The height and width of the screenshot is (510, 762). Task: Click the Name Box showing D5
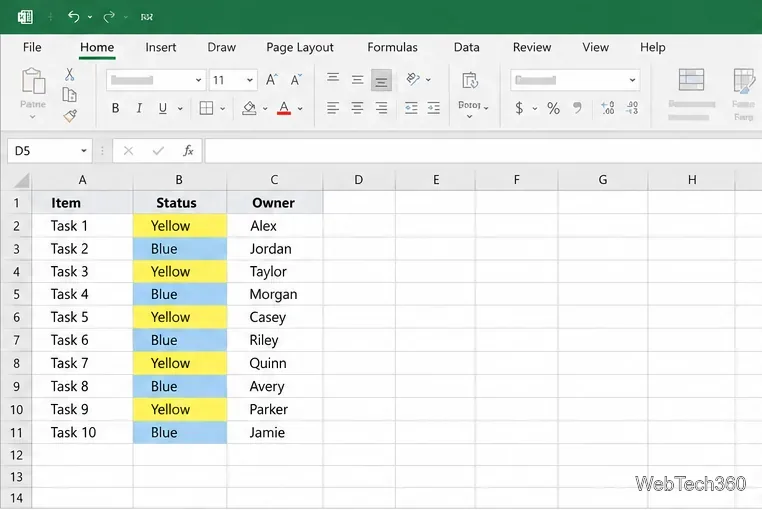click(x=50, y=151)
